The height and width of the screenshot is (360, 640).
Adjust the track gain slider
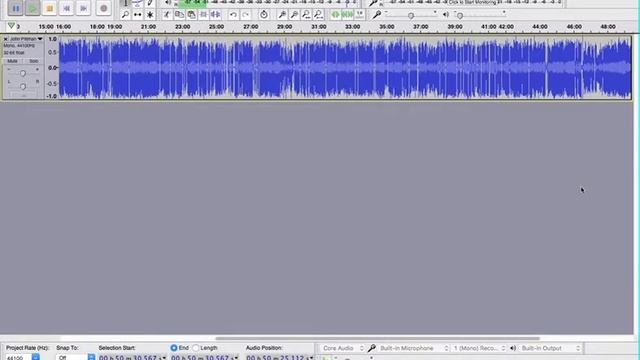[x=23, y=73]
